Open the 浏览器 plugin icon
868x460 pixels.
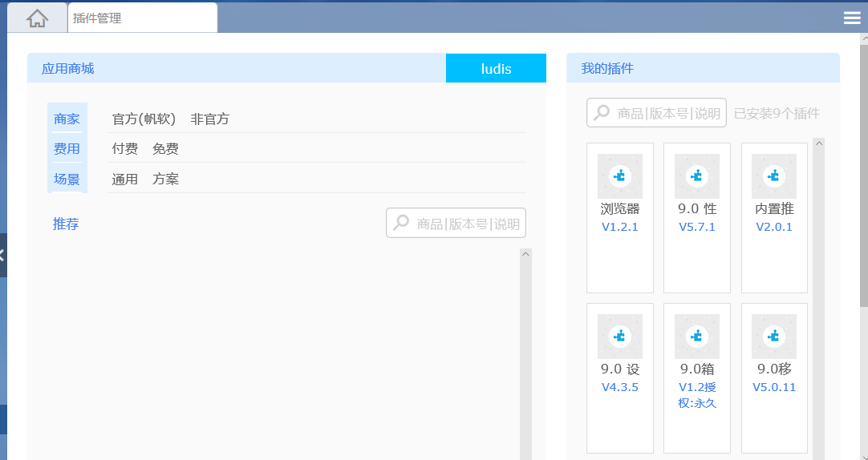pyautogui.click(x=620, y=176)
